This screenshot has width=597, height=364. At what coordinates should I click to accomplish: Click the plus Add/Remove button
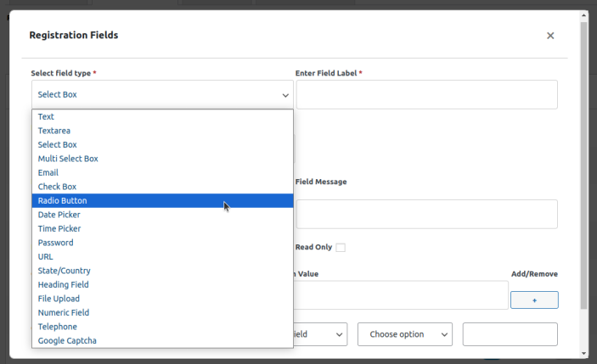coord(534,300)
